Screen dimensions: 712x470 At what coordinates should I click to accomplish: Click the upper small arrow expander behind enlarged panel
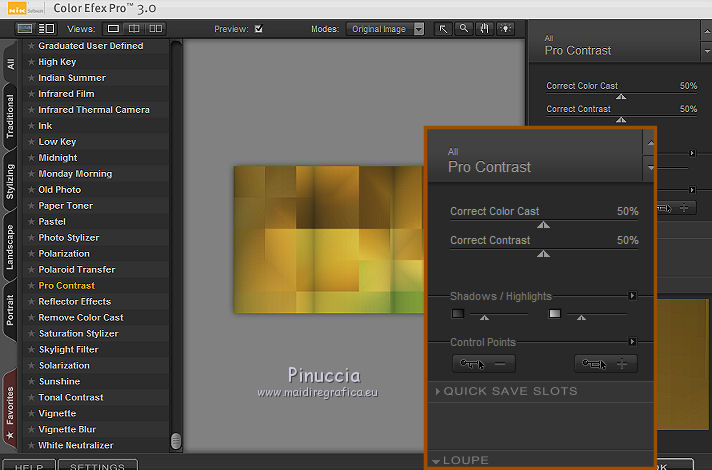pos(692,153)
